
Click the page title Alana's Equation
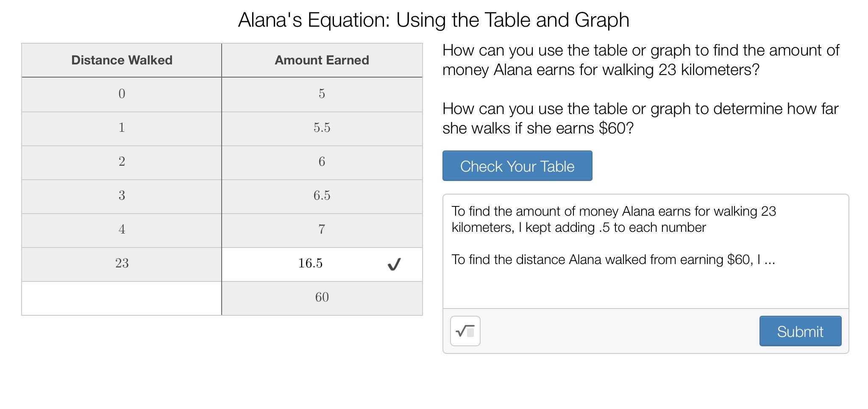pyautogui.click(x=433, y=20)
